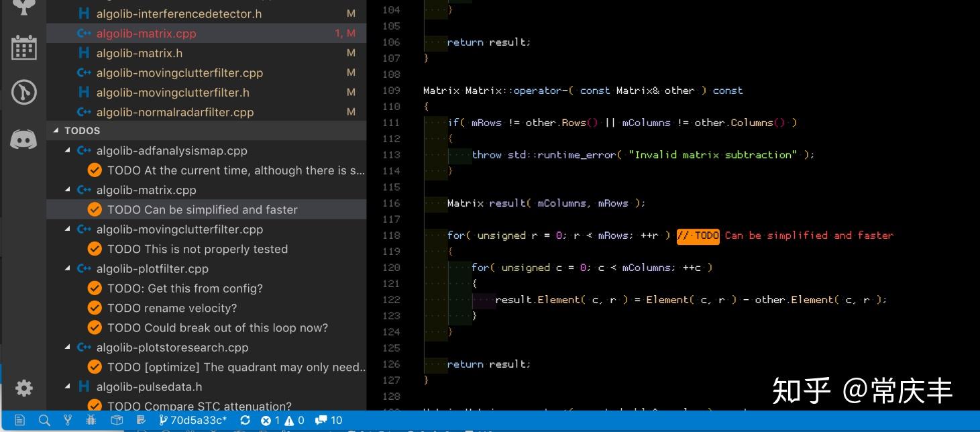
Task: Click the orange TODO highlight on line 118
Action: [x=698, y=235]
